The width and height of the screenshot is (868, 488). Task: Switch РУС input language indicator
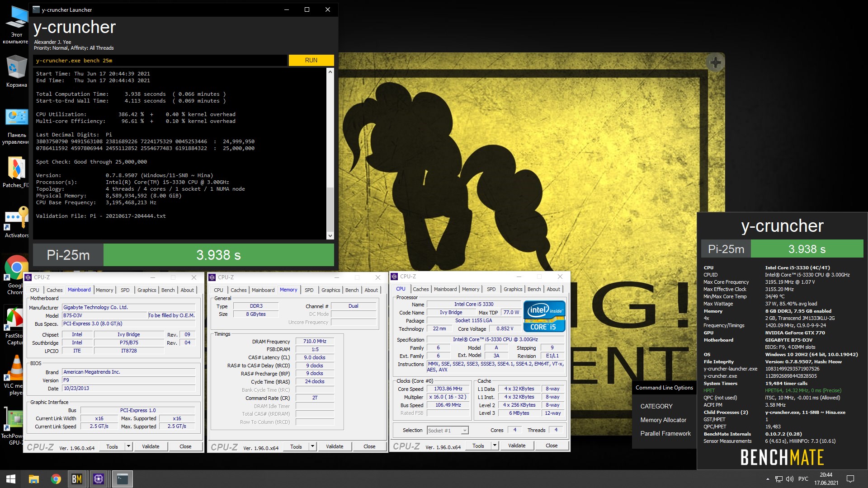click(803, 479)
